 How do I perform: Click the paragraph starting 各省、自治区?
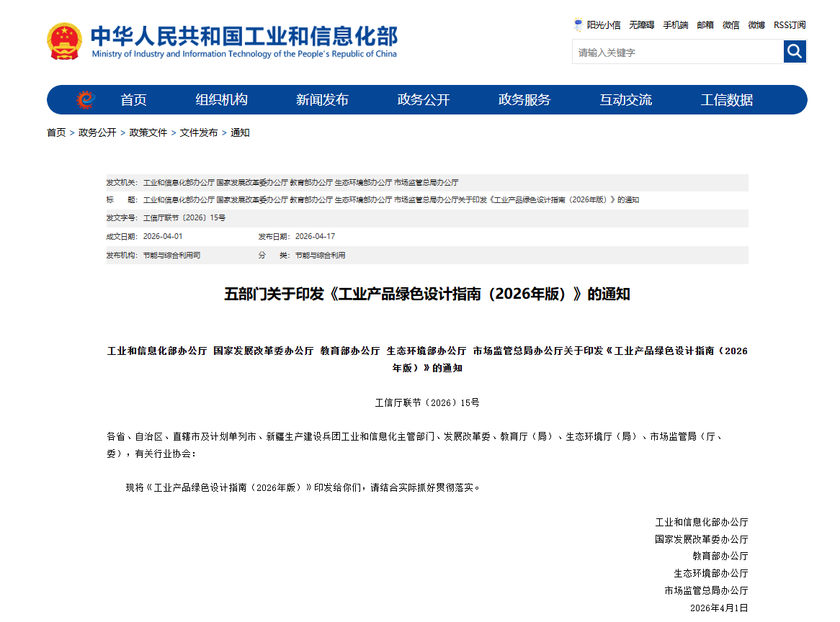(415, 445)
